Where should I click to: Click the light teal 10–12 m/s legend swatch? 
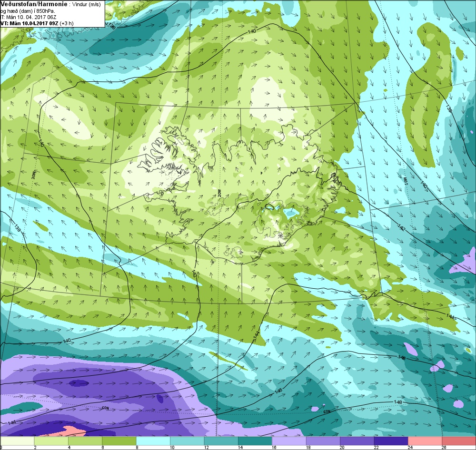coord(187,440)
